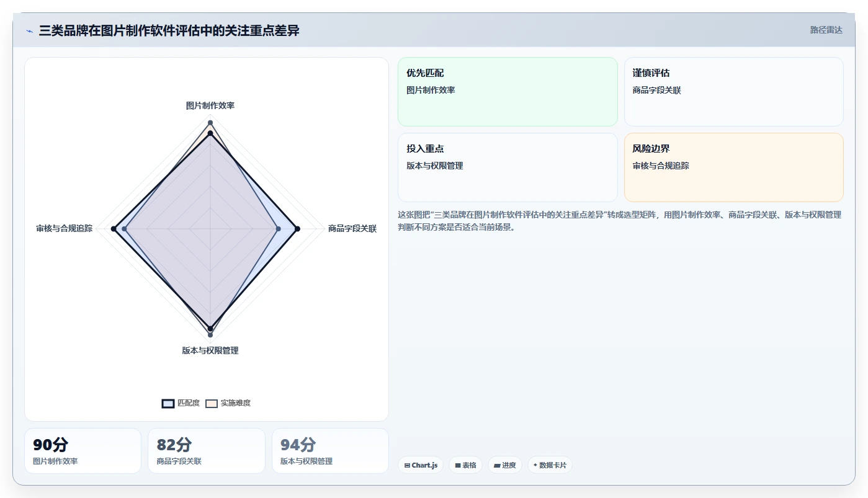Select the 优先匹配 green card

pyautogui.click(x=508, y=92)
